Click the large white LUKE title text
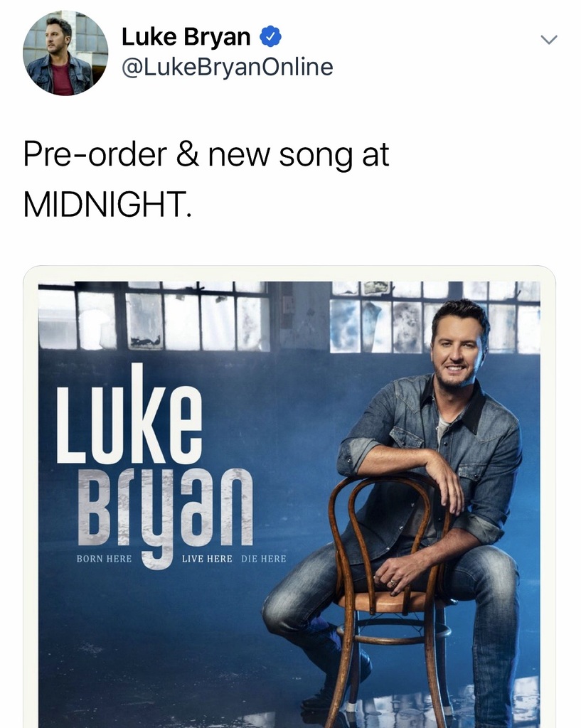Viewport: 581px width, 728px height. [129, 414]
